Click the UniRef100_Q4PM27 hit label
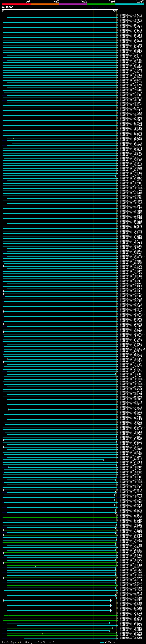146x644 pixels. click(131, 233)
